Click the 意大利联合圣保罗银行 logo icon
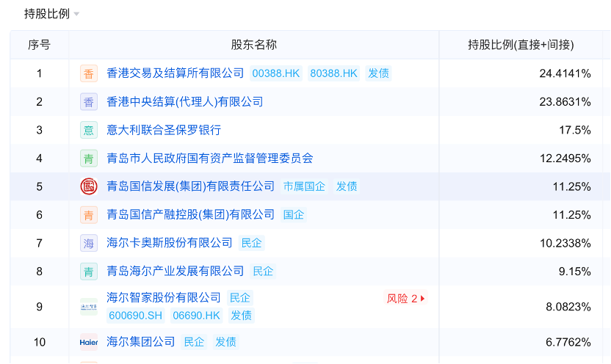 tap(89, 130)
